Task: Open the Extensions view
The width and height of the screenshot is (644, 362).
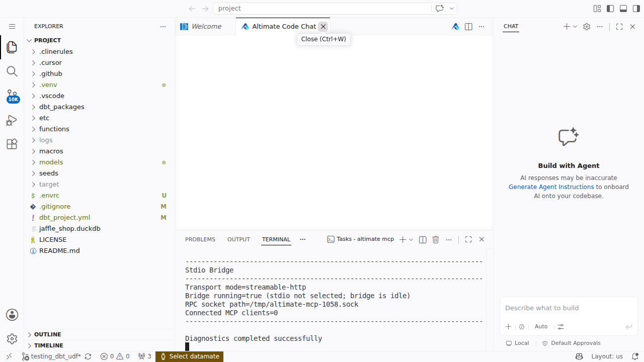Action: pos(12,144)
